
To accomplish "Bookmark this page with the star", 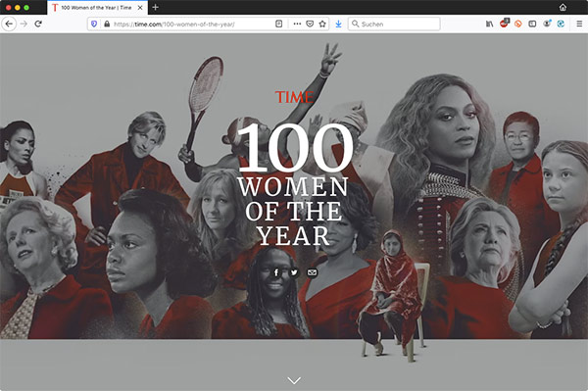I will pos(322,24).
